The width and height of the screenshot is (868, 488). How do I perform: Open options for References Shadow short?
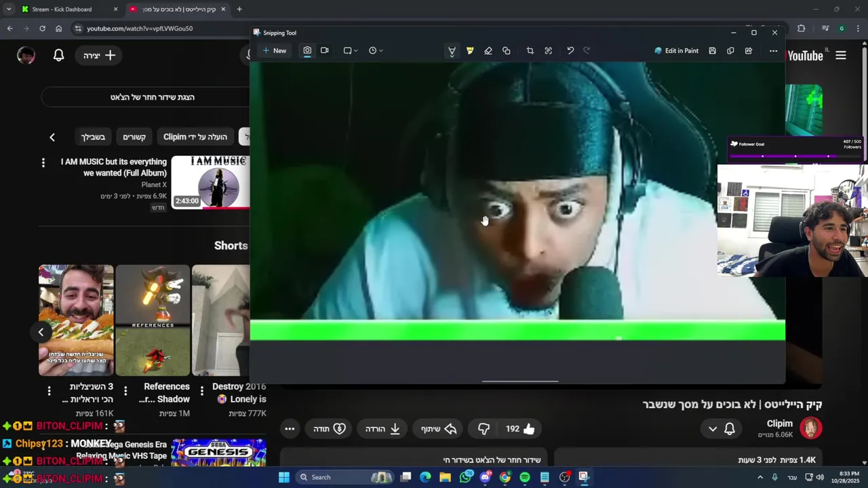(x=125, y=391)
